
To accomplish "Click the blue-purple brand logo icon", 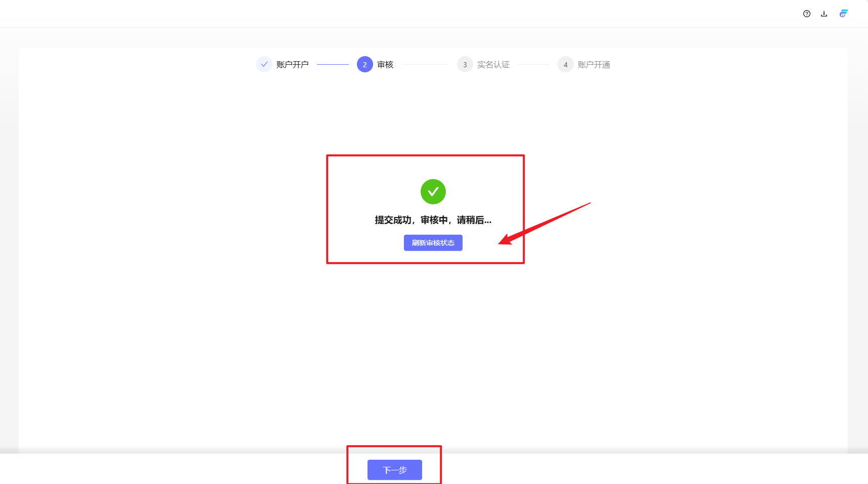I will pos(843,14).
